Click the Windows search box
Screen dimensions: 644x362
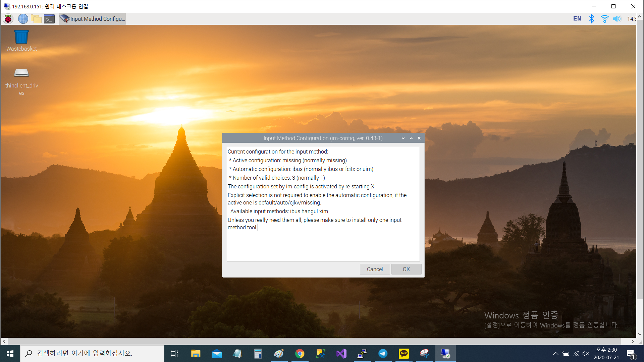92,353
